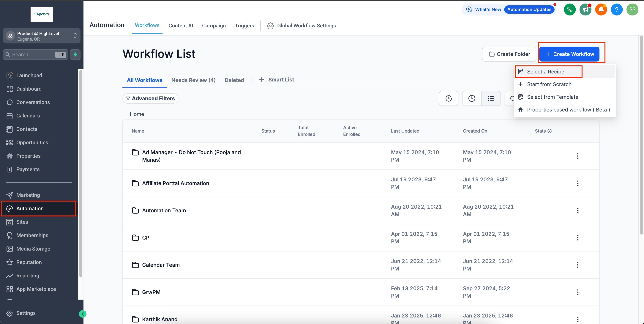Open Opportunities in the sidebar
This screenshot has height=324, width=644.
(32, 143)
